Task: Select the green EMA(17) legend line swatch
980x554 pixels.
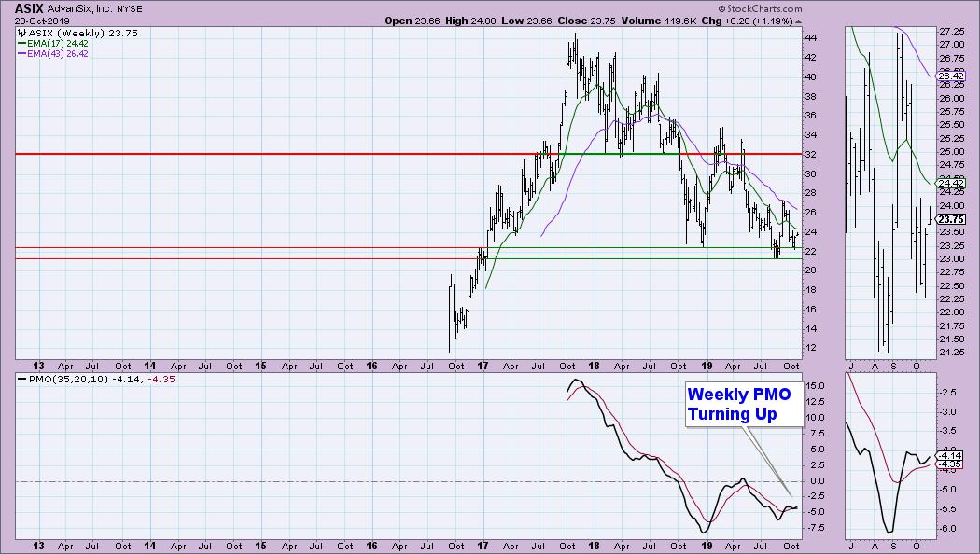Action: (21, 44)
